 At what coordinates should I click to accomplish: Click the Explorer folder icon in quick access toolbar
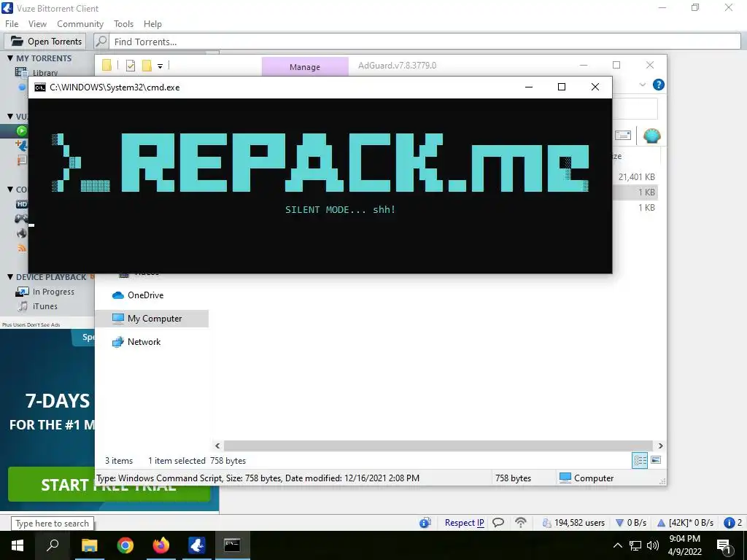107,65
